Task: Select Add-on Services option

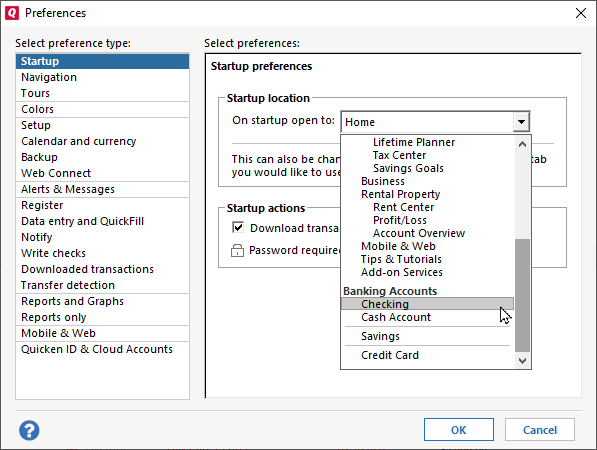Action: (x=402, y=272)
